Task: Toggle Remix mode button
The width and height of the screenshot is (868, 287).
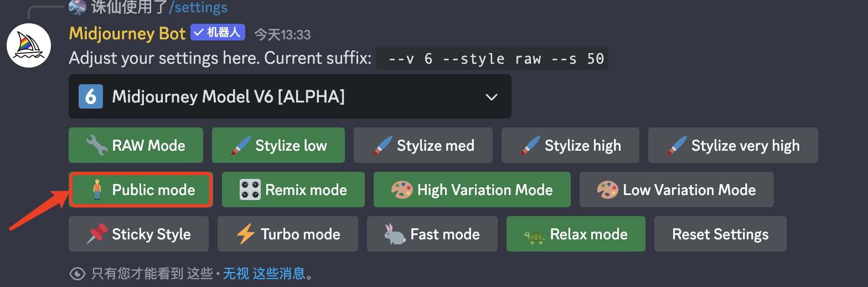Action: tap(293, 189)
